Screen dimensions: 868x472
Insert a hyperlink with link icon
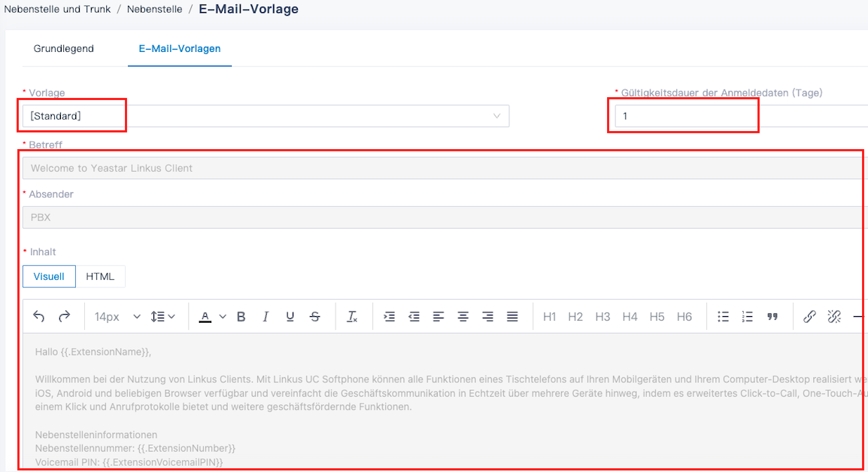tap(809, 317)
